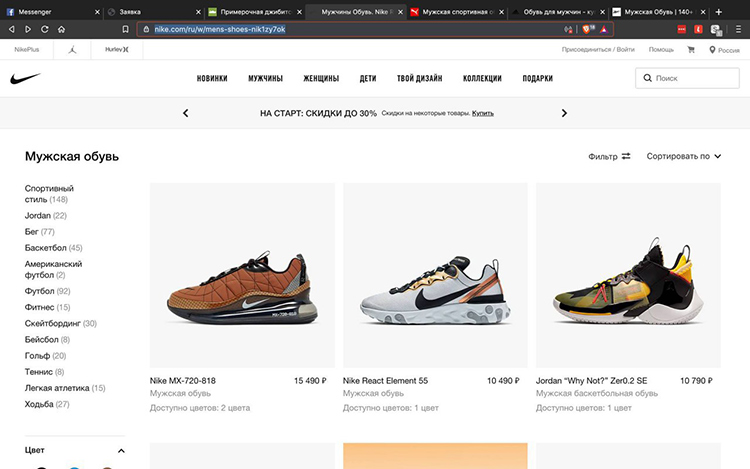Filter by Ходьба category

pos(47,404)
